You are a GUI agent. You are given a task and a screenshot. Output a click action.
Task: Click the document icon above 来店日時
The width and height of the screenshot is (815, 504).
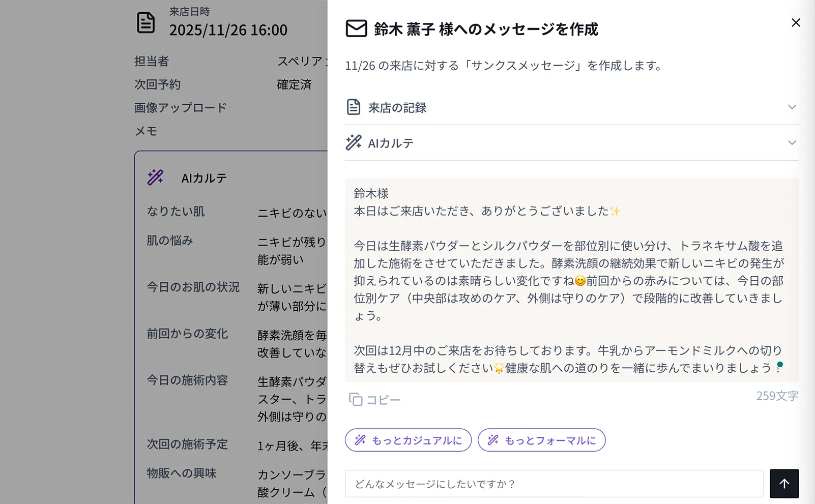(146, 22)
